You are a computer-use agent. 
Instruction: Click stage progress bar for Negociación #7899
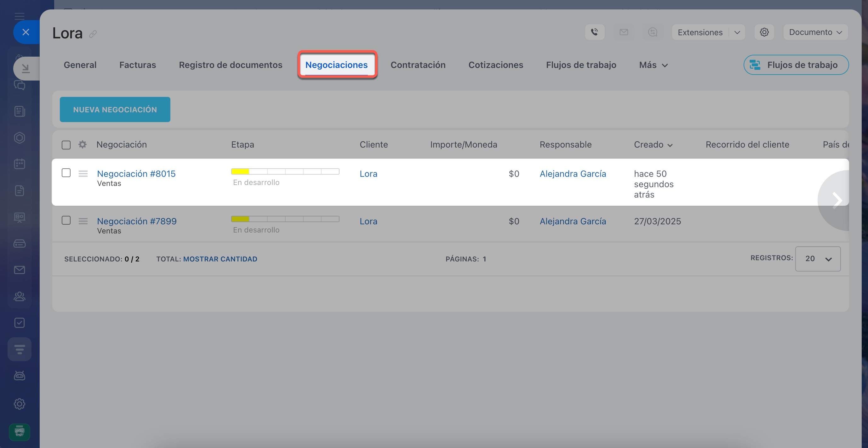click(x=285, y=219)
